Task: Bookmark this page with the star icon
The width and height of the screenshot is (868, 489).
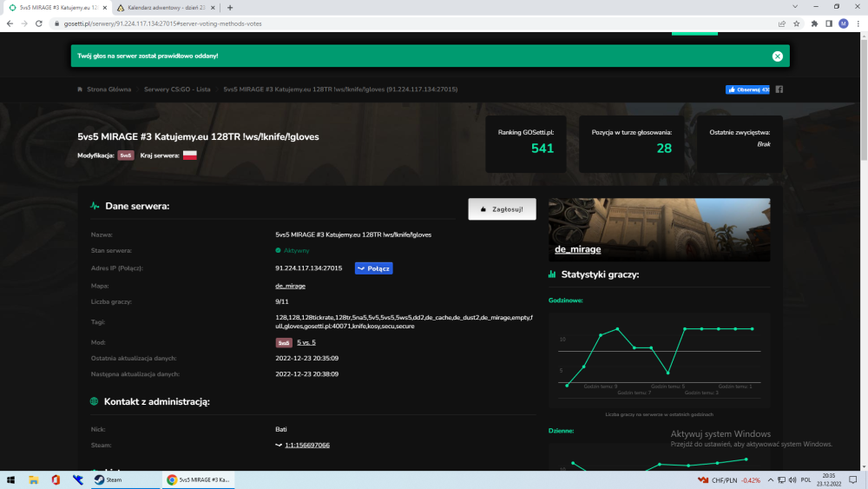Action: (x=797, y=23)
